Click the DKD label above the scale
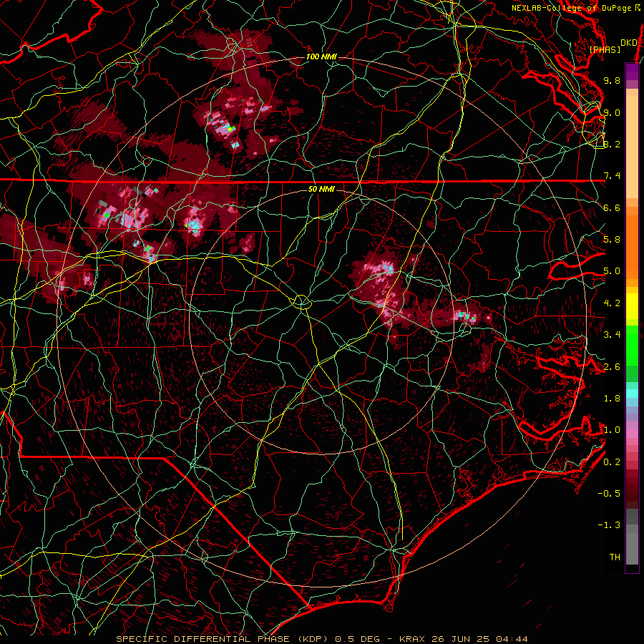644x644 pixels. (x=628, y=43)
